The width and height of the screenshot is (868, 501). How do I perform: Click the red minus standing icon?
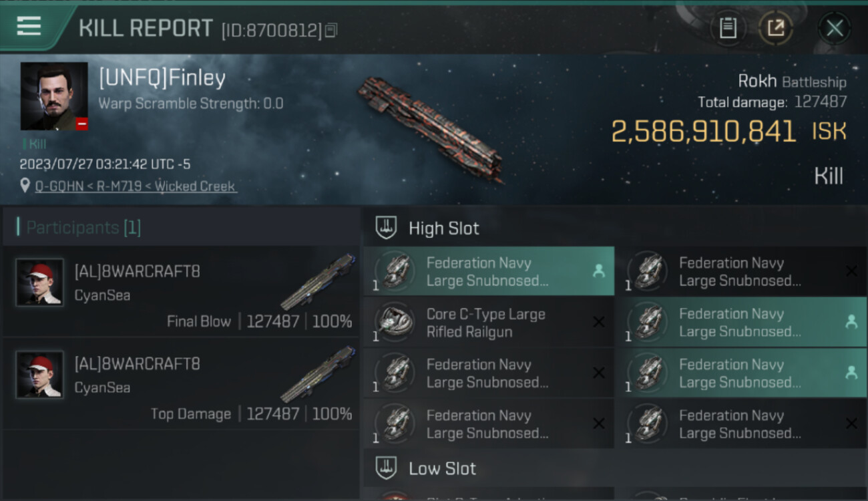pos(81,124)
